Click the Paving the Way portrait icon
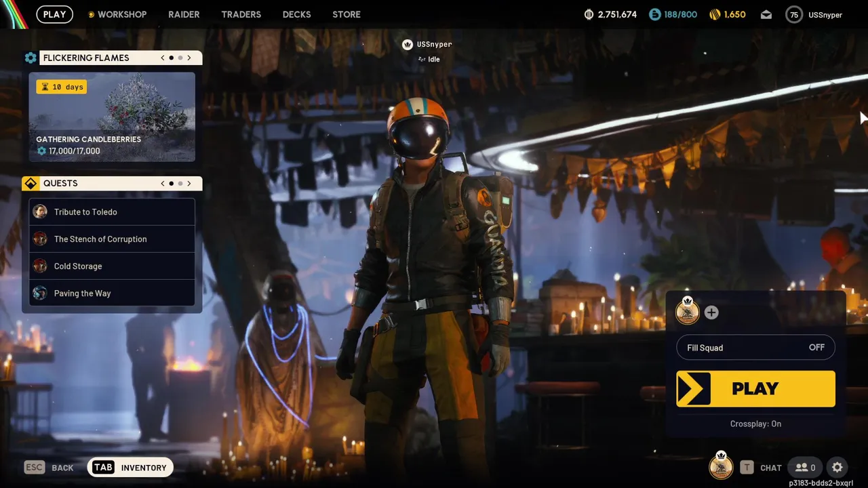The width and height of the screenshot is (868, 488). pos(40,293)
